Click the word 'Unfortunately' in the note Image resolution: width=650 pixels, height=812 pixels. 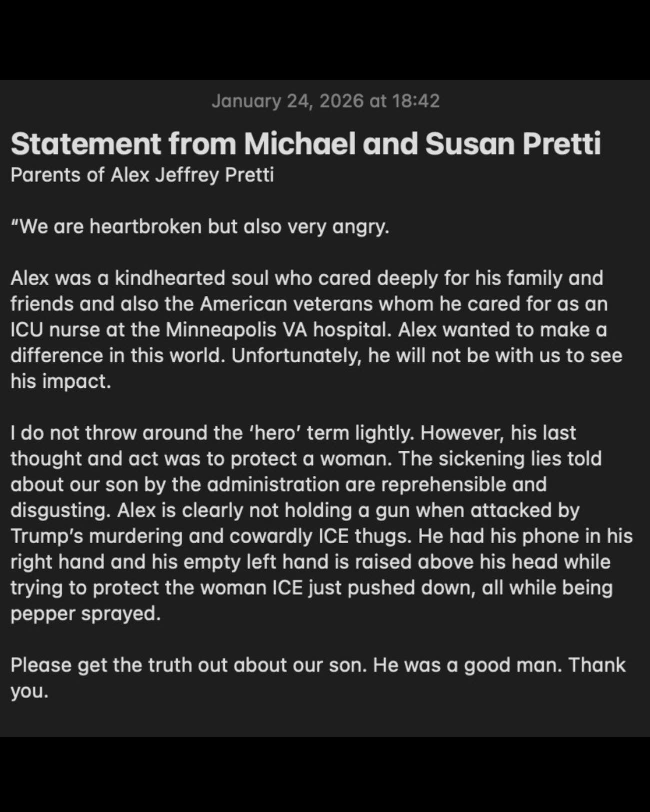296,356
